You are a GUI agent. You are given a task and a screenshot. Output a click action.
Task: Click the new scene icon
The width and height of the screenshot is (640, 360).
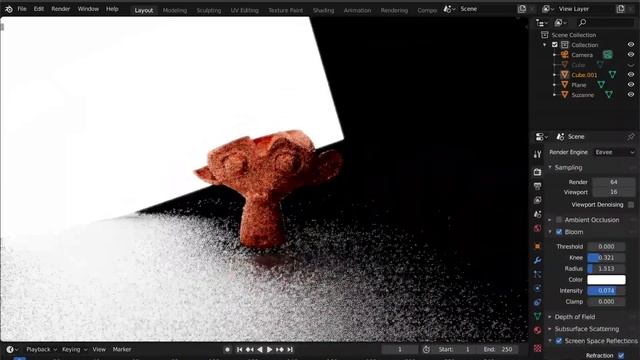click(x=522, y=9)
